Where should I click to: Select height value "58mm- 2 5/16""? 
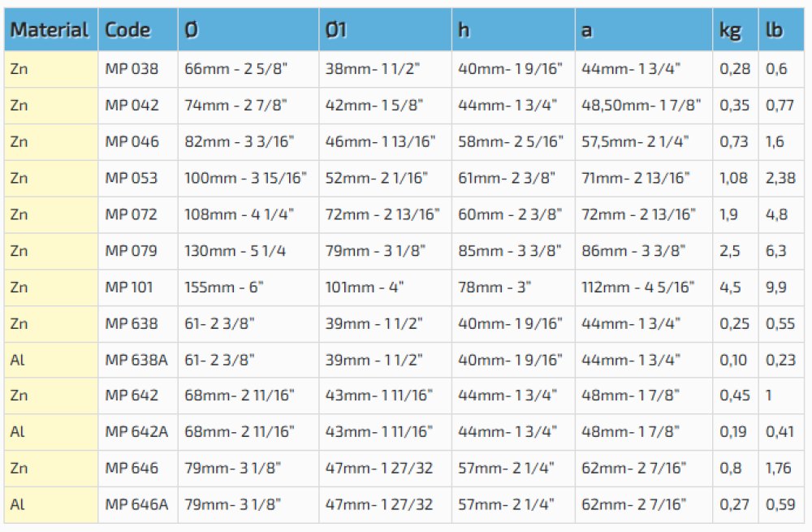(510, 141)
